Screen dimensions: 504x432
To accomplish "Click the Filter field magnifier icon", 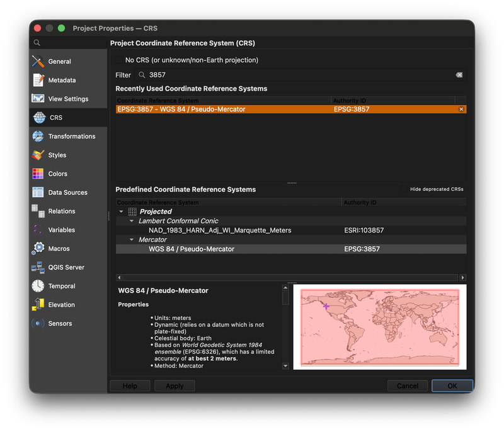I will (x=142, y=75).
